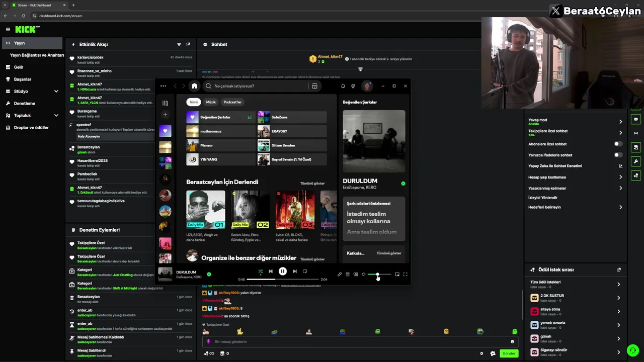Open 2 DK SUSTUR reward requests

pyautogui.click(x=575, y=298)
